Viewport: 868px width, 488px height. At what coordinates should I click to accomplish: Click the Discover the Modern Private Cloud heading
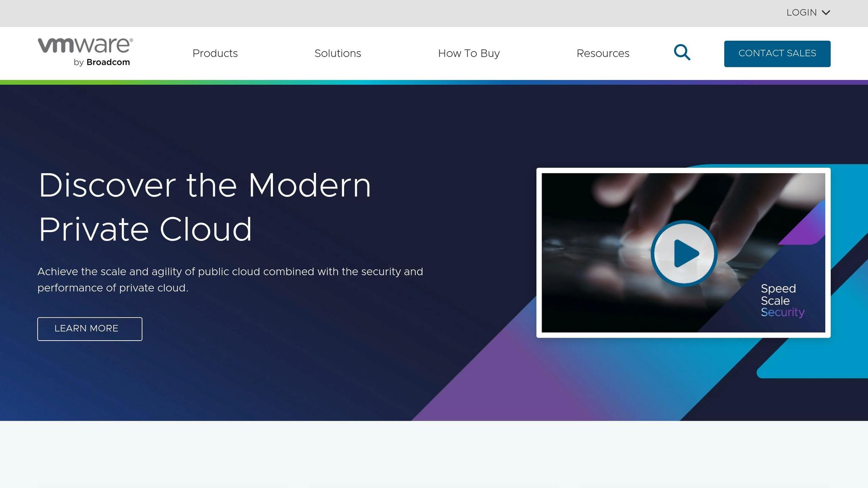point(205,207)
